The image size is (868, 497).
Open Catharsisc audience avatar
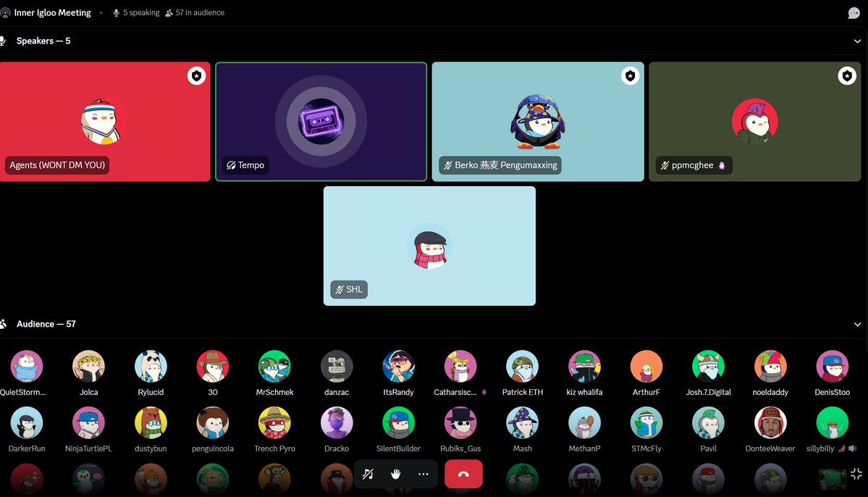pyautogui.click(x=460, y=367)
